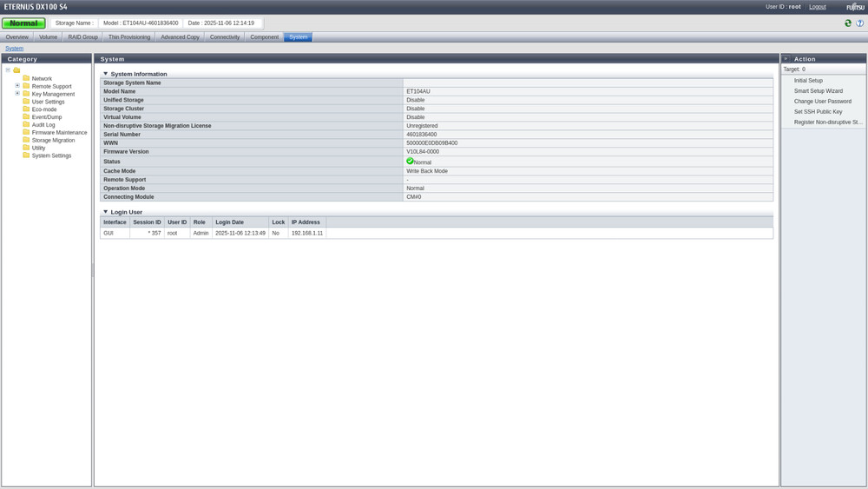Click the Utility folder icon
Screen dimensions: 868x489
tap(26, 148)
